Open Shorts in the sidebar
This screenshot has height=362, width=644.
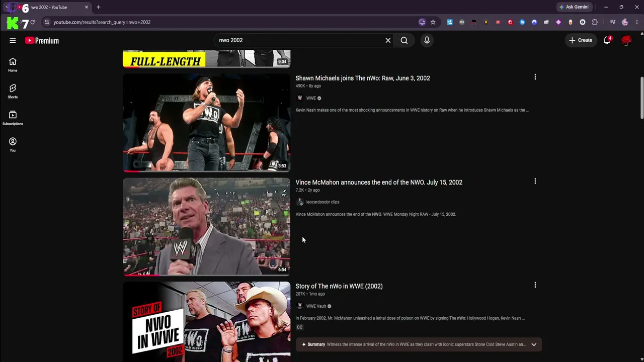click(x=13, y=91)
